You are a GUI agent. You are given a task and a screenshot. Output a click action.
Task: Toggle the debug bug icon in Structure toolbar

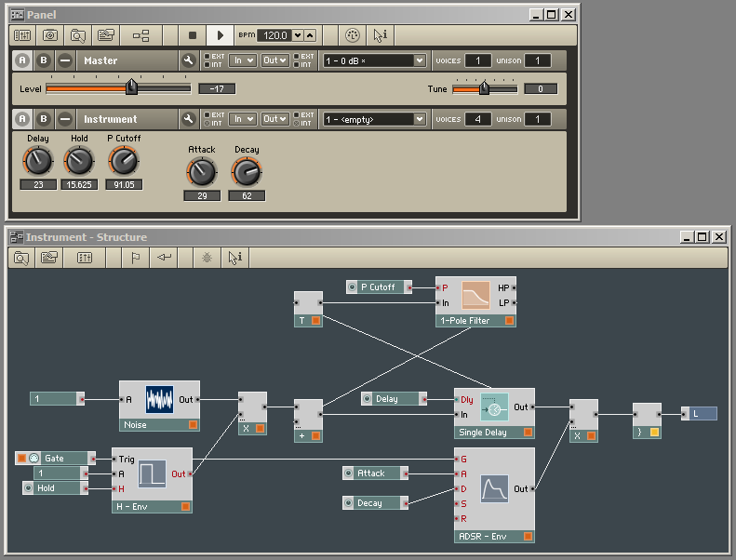tap(207, 258)
